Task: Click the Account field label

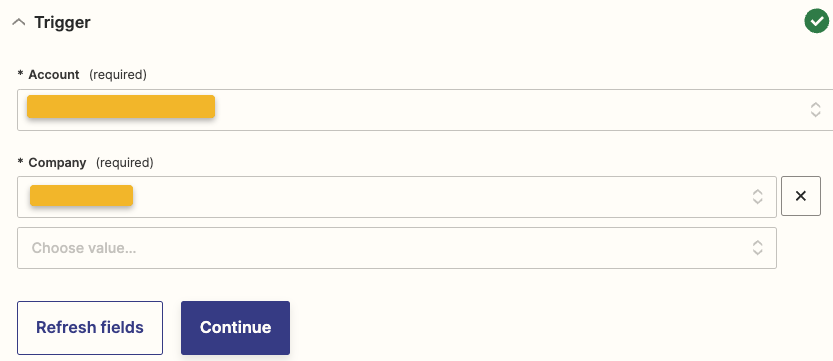Action: coord(54,75)
